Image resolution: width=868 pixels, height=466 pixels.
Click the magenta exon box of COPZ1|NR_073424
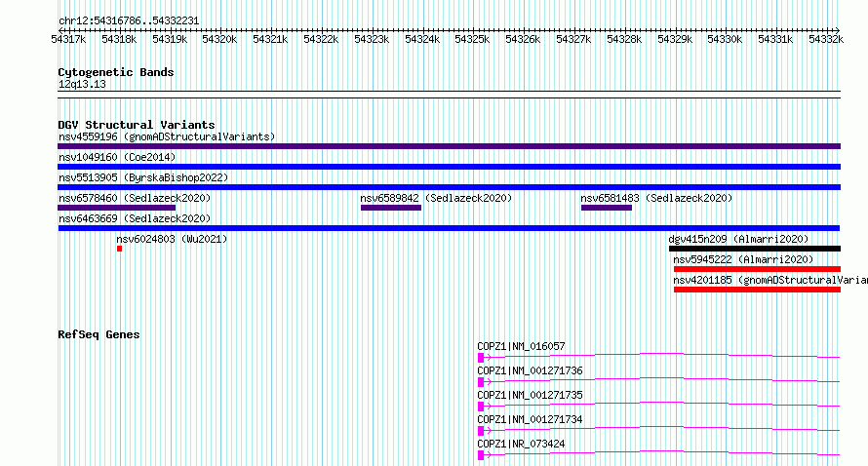[481, 455]
